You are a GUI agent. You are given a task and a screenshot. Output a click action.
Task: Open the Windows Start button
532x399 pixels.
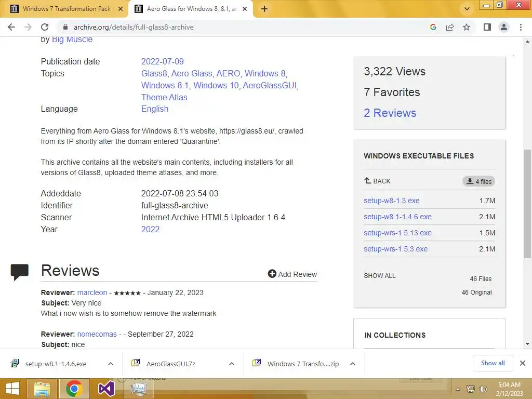(x=12, y=389)
